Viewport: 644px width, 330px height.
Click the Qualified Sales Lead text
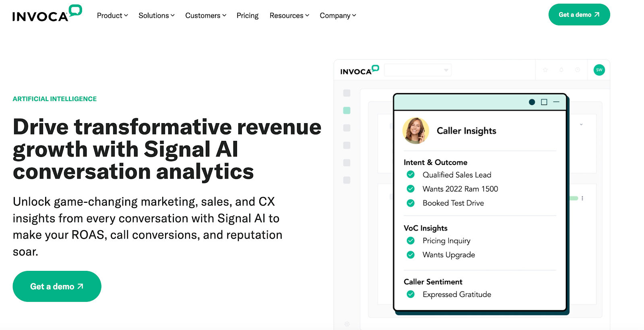click(x=457, y=175)
